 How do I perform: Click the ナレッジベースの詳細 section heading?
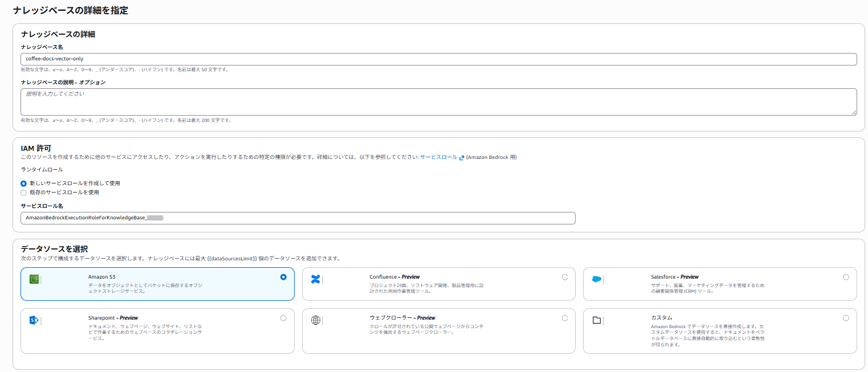(58, 34)
